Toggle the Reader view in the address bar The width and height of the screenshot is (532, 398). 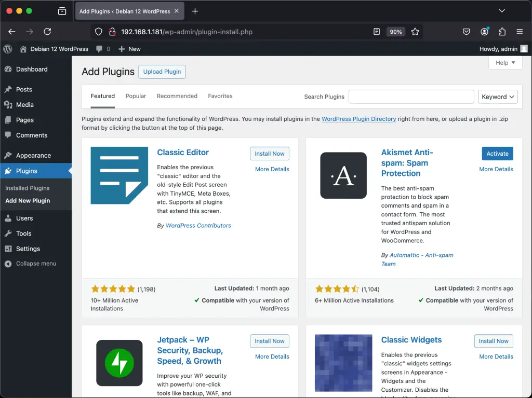tap(377, 32)
